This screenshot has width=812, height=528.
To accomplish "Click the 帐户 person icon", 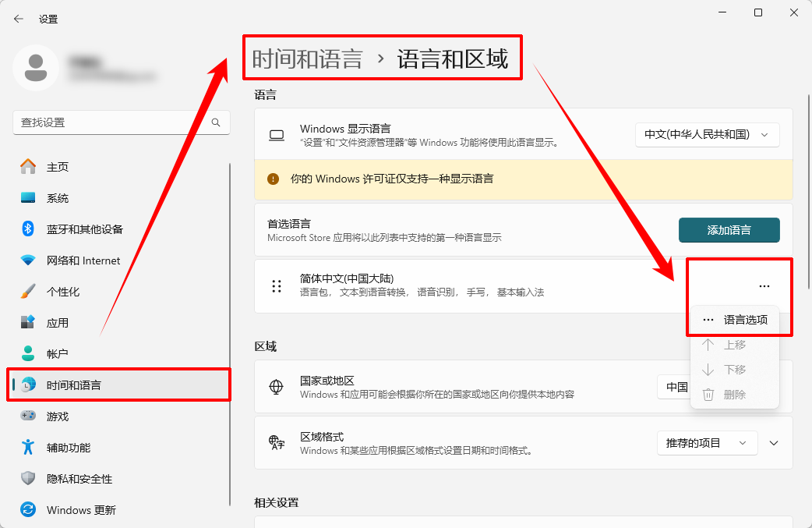I will click(x=28, y=353).
